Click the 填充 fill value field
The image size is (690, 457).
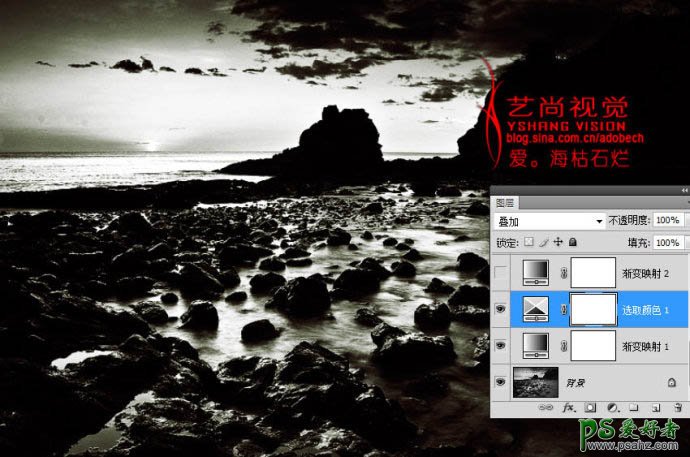669,242
